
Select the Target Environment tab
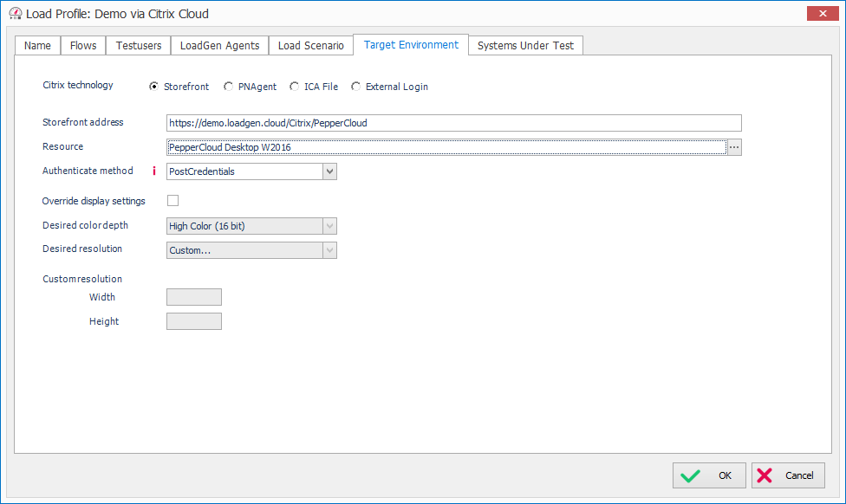click(411, 45)
